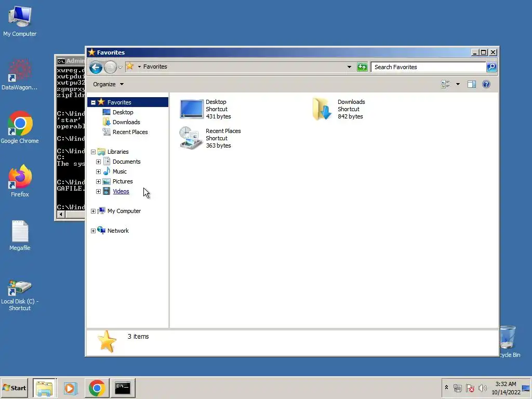The width and height of the screenshot is (532, 399).
Task: Collapse the Favorites tree node
Action: coord(94,102)
